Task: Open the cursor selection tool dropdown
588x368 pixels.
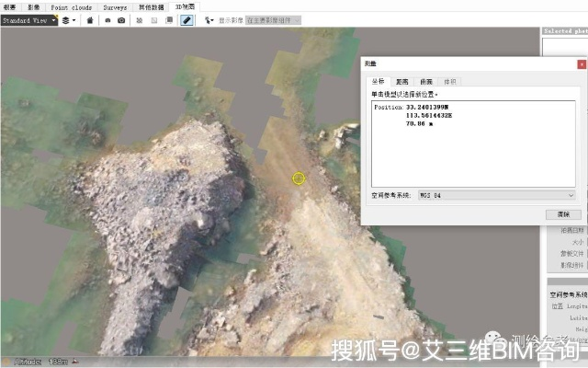Action: (209, 20)
